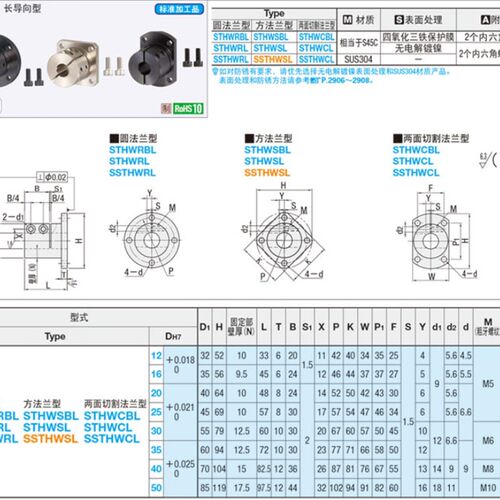Select bore size 16 in the D column
500x500 pixels.
[156, 374]
